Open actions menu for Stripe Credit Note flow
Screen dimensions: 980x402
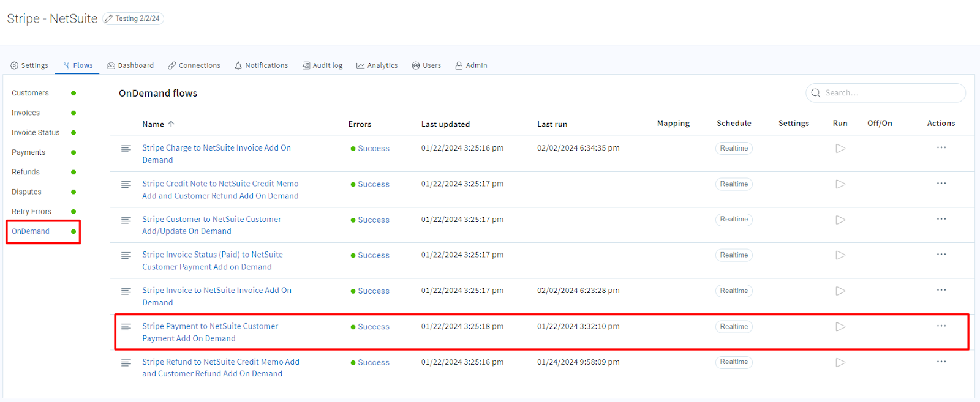tap(941, 183)
